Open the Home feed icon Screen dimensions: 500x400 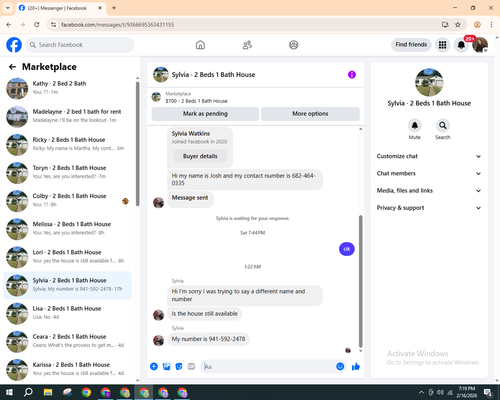tap(200, 45)
